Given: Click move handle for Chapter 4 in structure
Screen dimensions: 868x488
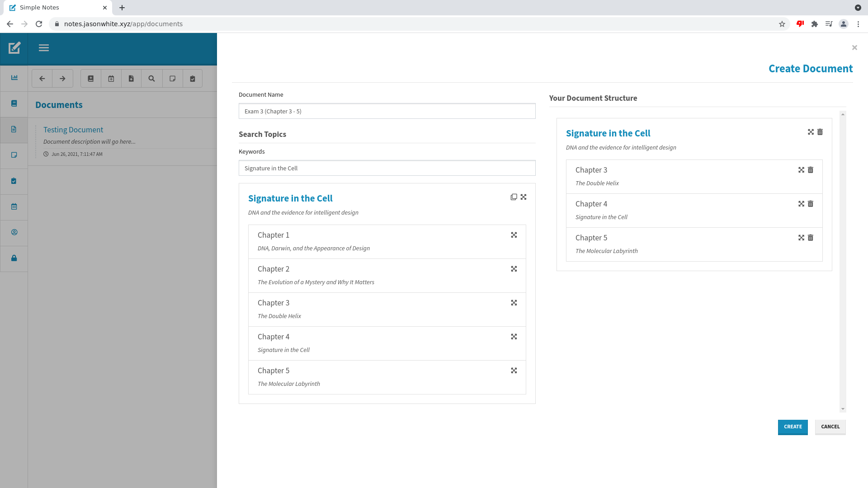Looking at the screenshot, I should [x=801, y=204].
